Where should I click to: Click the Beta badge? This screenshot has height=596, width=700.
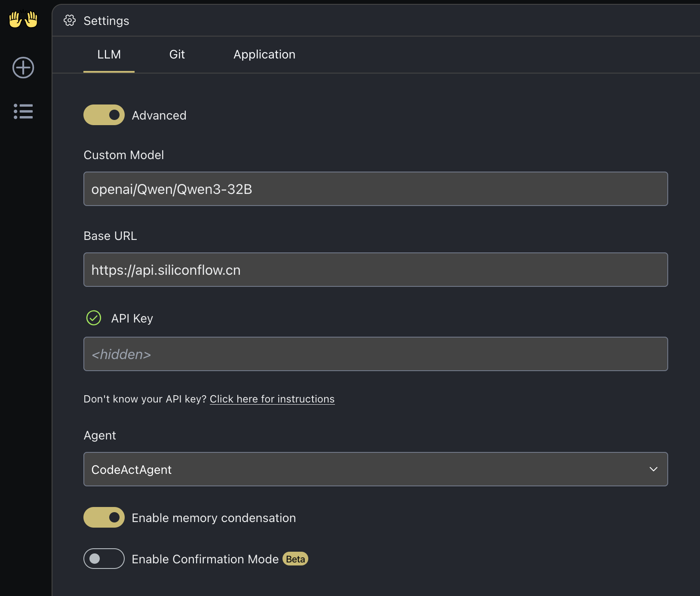click(x=295, y=559)
